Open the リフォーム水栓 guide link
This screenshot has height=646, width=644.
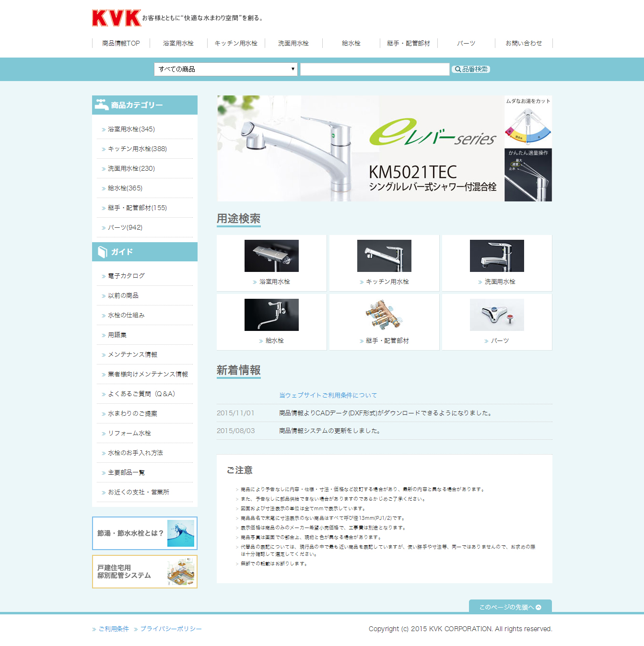[129, 433]
